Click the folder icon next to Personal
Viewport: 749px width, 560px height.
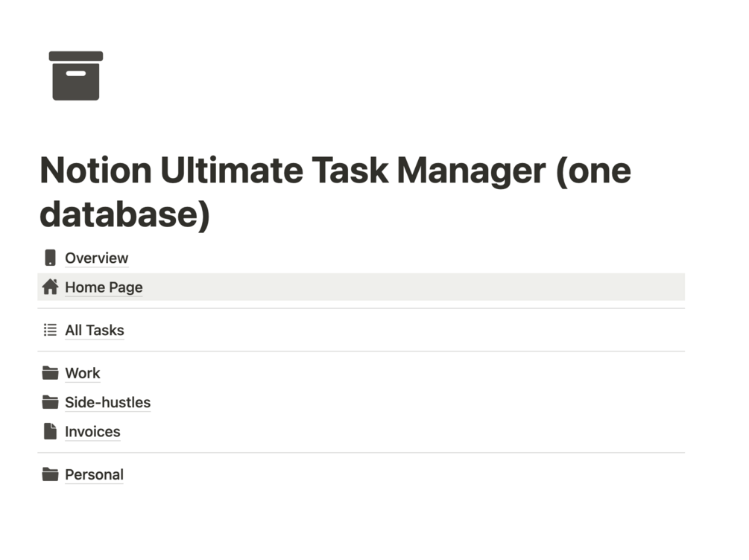[50, 474]
